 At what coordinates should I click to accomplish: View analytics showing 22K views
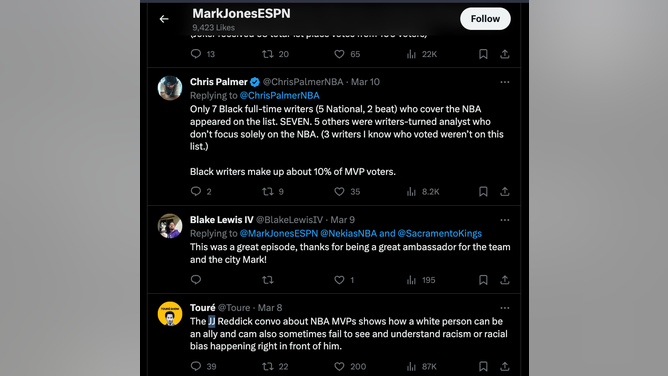422,54
